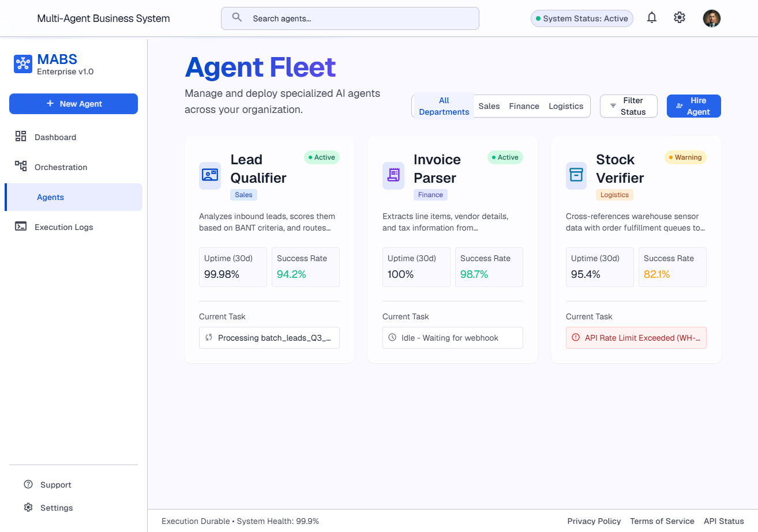Open API Status link
Screen dimensions: 758x532
point(724,521)
